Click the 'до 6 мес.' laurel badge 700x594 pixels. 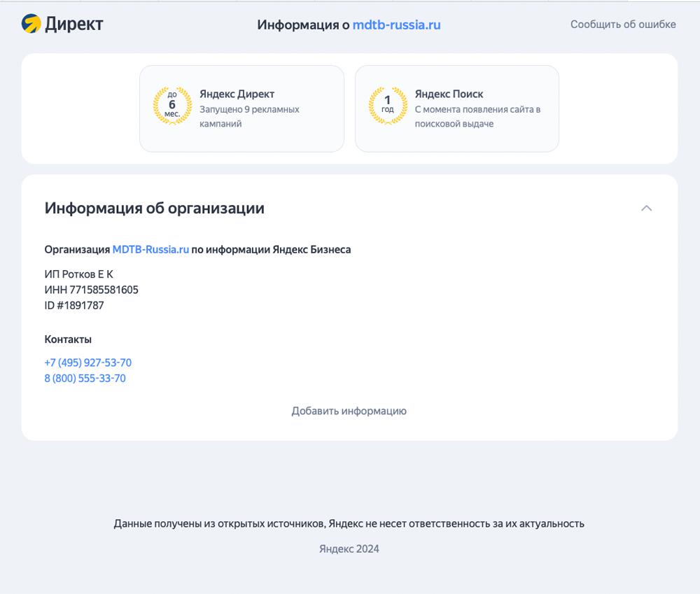172,106
